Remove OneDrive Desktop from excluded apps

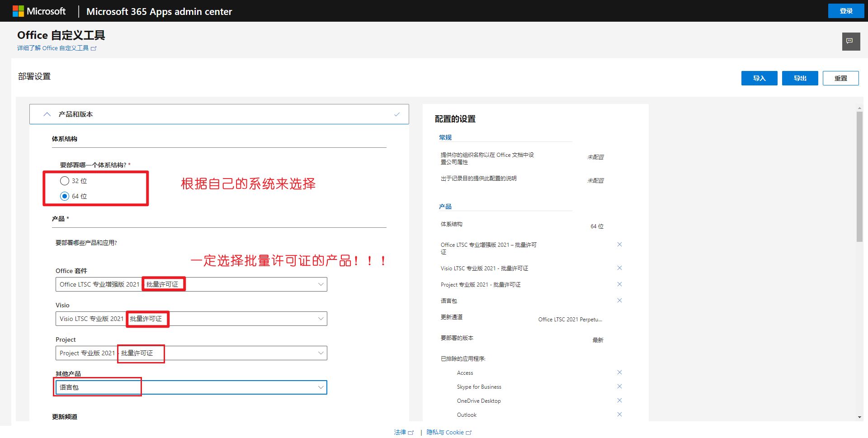point(619,400)
